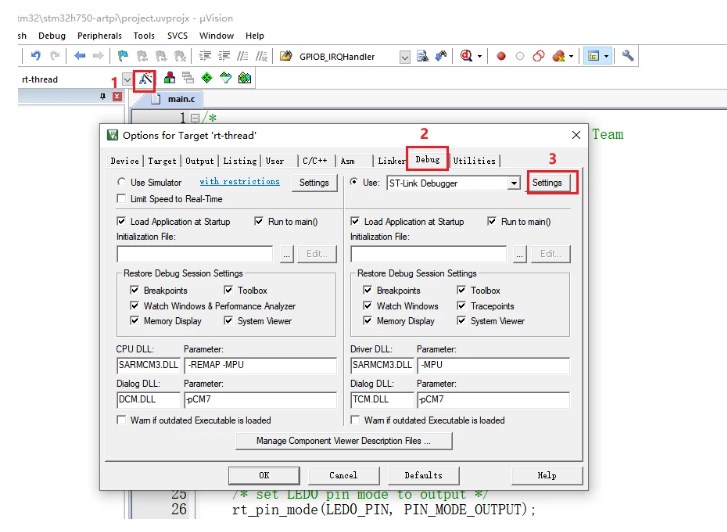Open window layout icon

[x=593, y=56]
